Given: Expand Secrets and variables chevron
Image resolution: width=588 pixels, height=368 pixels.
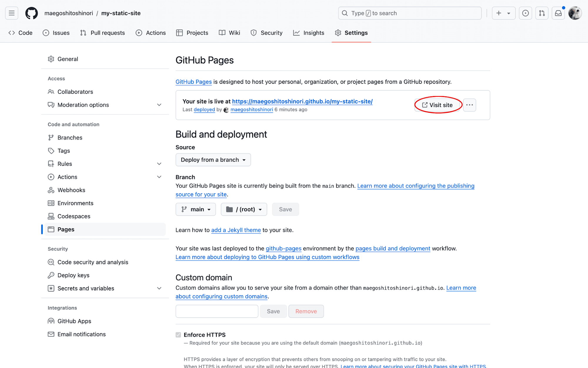Looking at the screenshot, I should (159, 288).
